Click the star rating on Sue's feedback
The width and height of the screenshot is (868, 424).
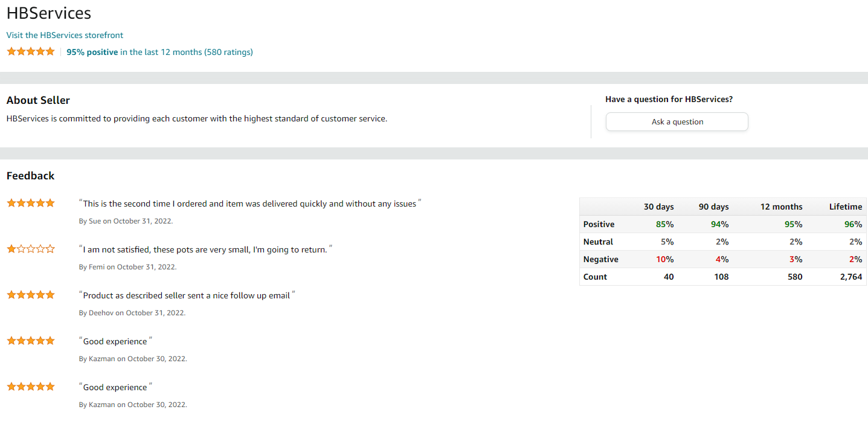click(x=31, y=203)
